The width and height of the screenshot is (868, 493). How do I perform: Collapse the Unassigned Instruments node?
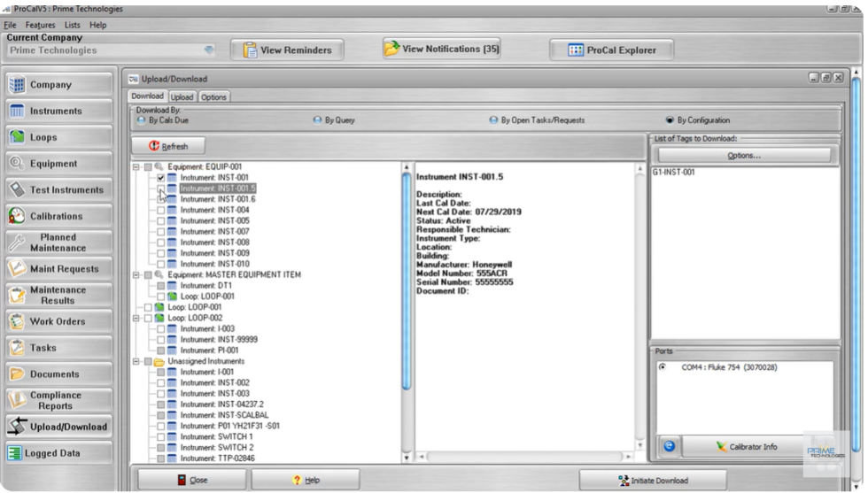136,361
